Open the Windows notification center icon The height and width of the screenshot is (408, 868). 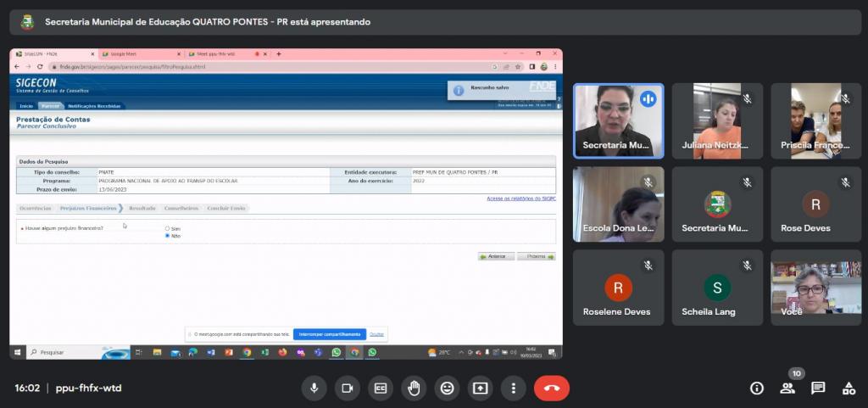552,352
